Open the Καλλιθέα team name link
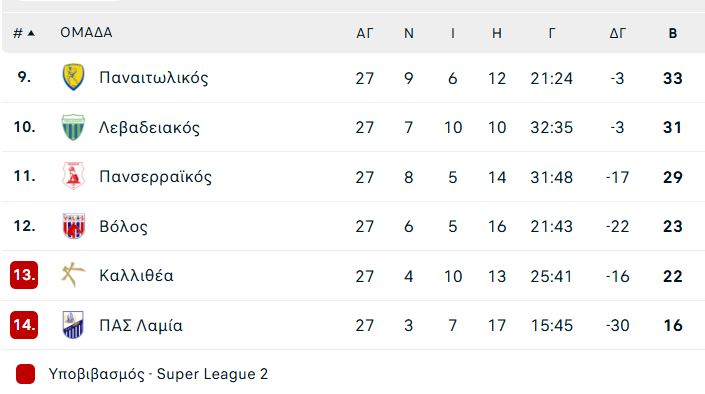The image size is (705, 394). (136, 275)
